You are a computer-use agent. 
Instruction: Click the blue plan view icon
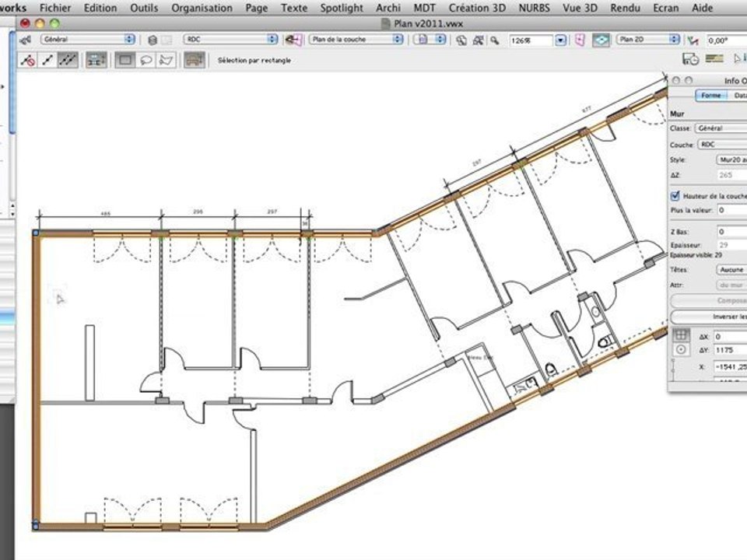pos(601,40)
